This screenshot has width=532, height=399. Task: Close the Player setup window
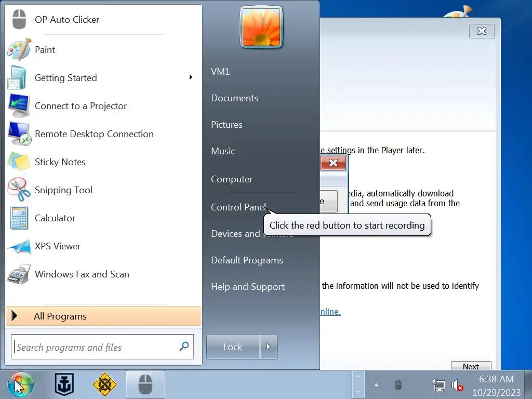coord(482,31)
